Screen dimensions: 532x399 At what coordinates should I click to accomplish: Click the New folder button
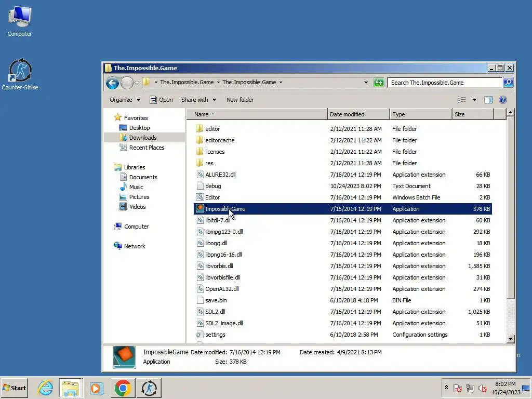(240, 100)
